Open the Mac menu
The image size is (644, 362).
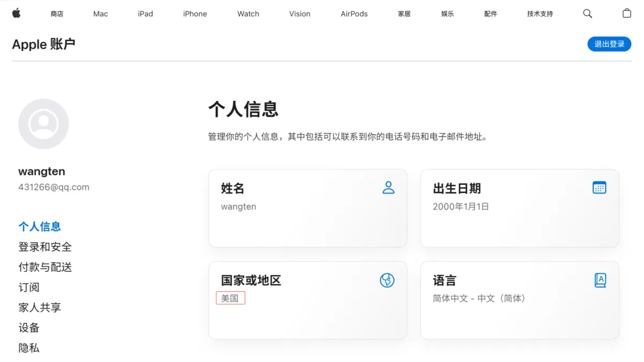tap(100, 14)
